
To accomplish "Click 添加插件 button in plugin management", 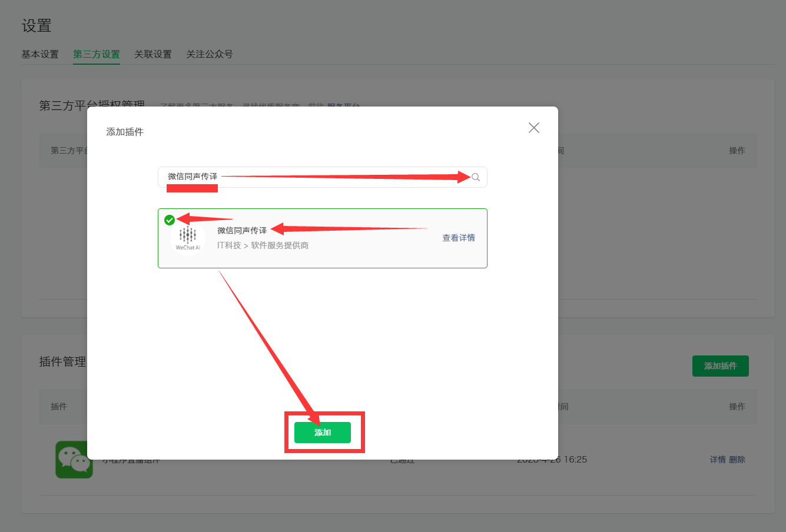I will coord(721,366).
